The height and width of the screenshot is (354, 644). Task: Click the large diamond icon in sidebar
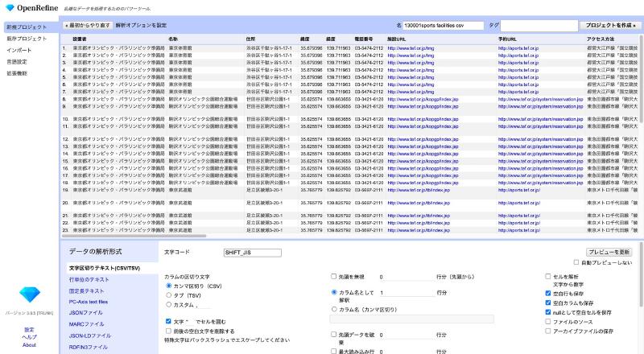(x=30, y=294)
